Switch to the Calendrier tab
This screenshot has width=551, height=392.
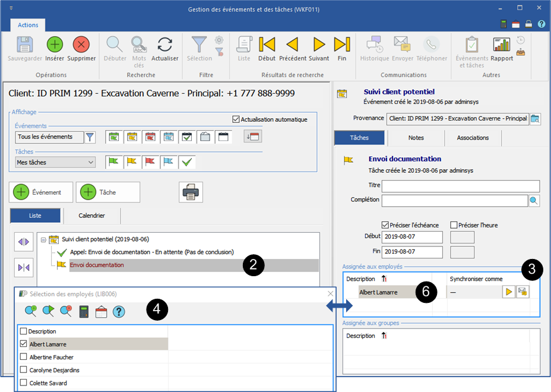point(92,216)
